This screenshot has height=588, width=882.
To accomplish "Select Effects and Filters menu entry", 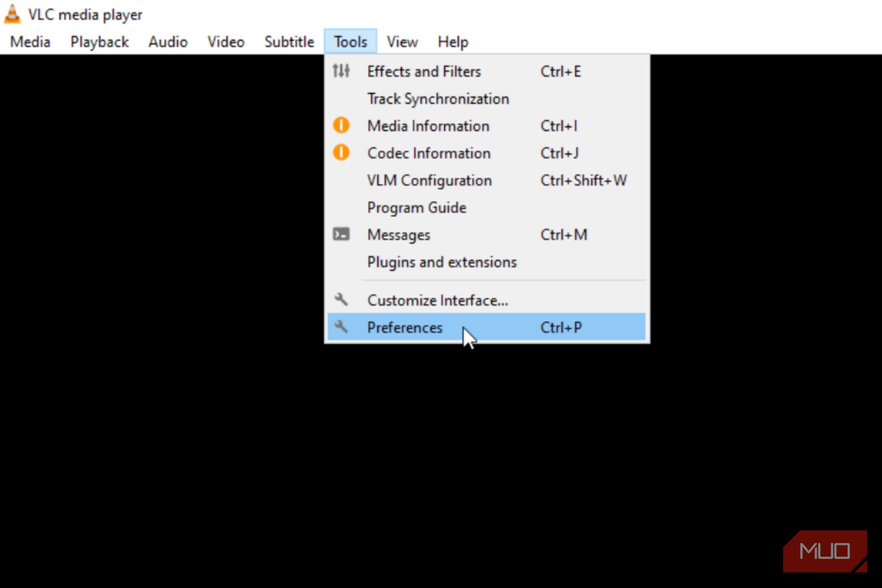I will 486,71.
